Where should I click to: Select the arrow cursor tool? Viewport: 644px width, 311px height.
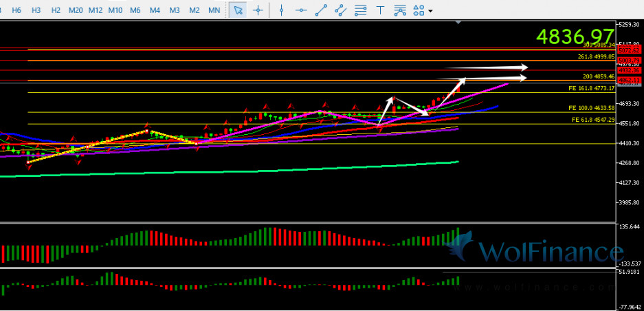click(238, 10)
